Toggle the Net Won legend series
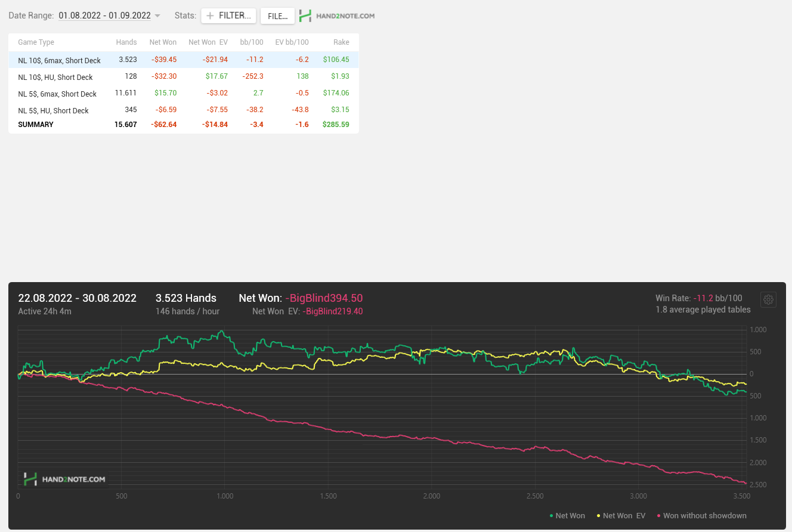Viewport: 792px width, 532px height. pyautogui.click(x=567, y=515)
